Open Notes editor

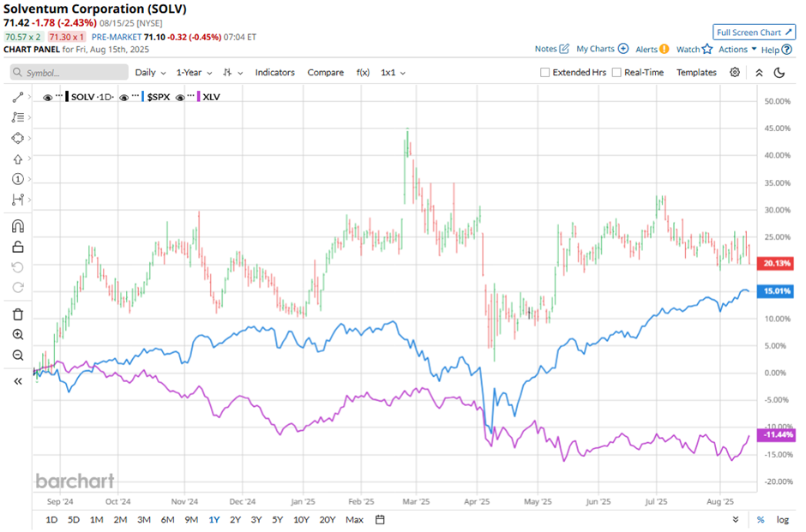[x=552, y=49]
